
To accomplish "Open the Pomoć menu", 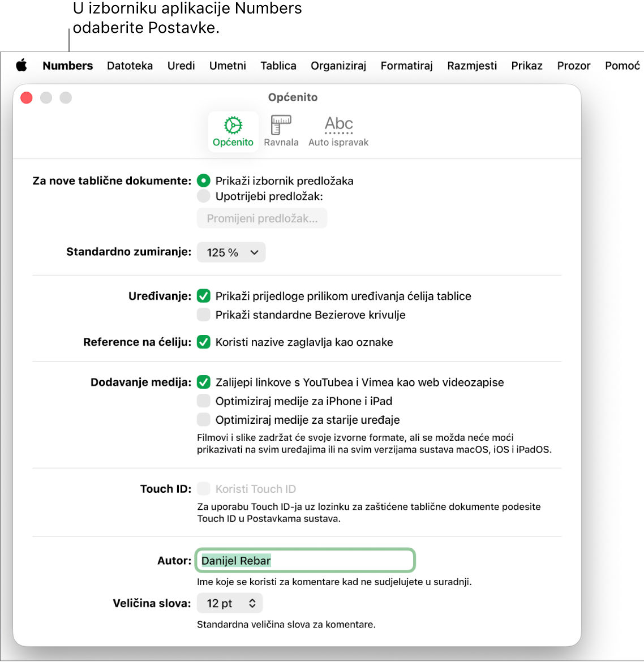I will pyautogui.click(x=622, y=66).
